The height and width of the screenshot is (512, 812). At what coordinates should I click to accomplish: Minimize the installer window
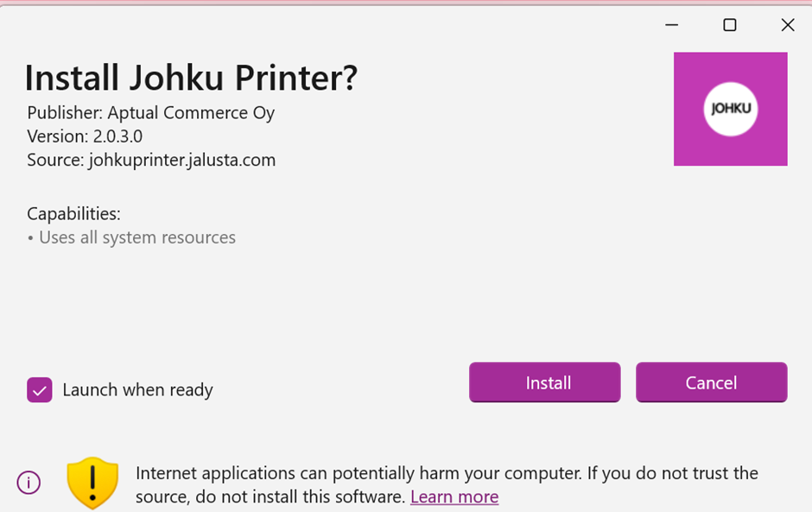(672, 25)
